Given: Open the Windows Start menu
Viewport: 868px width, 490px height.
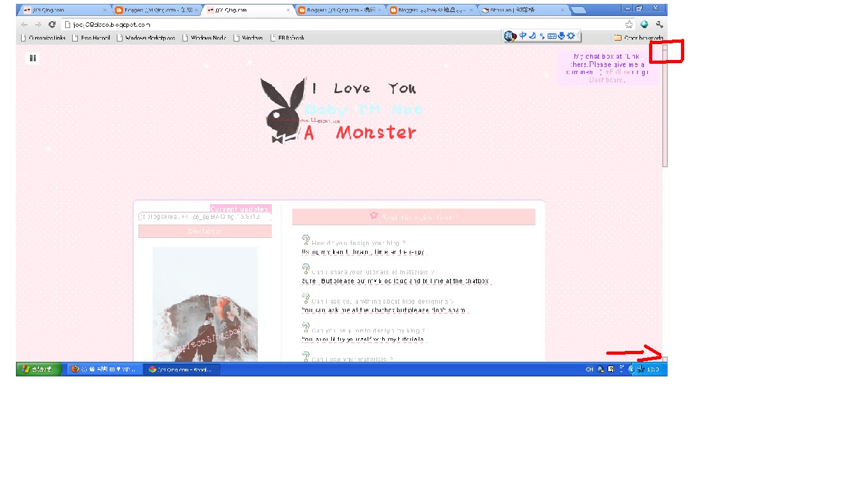Looking at the screenshot, I should click(x=39, y=369).
